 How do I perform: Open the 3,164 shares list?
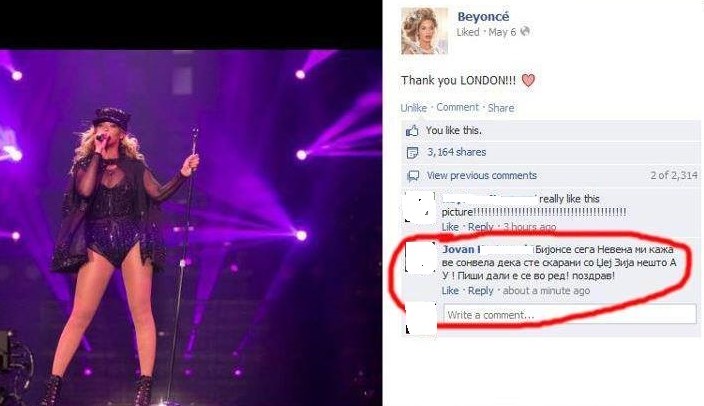456,152
